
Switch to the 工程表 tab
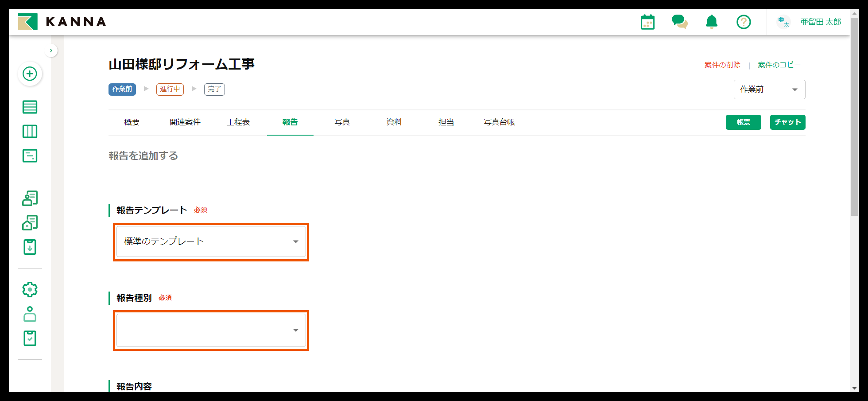[238, 122]
